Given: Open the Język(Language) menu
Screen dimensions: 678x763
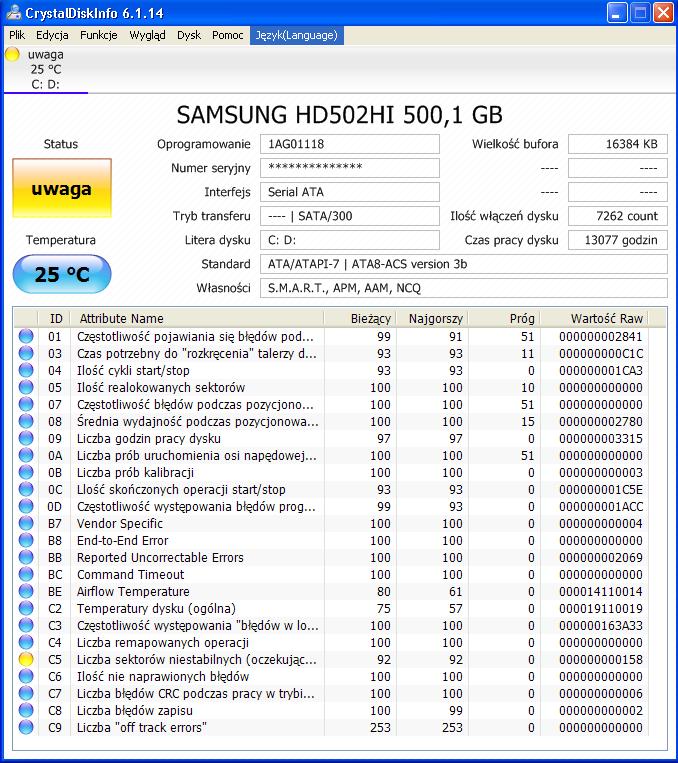Looking at the screenshot, I should 296,35.
